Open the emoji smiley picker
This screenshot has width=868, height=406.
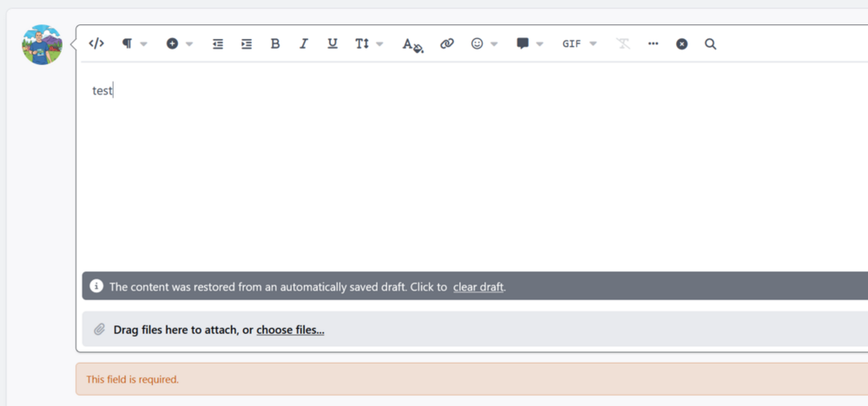pyautogui.click(x=477, y=43)
